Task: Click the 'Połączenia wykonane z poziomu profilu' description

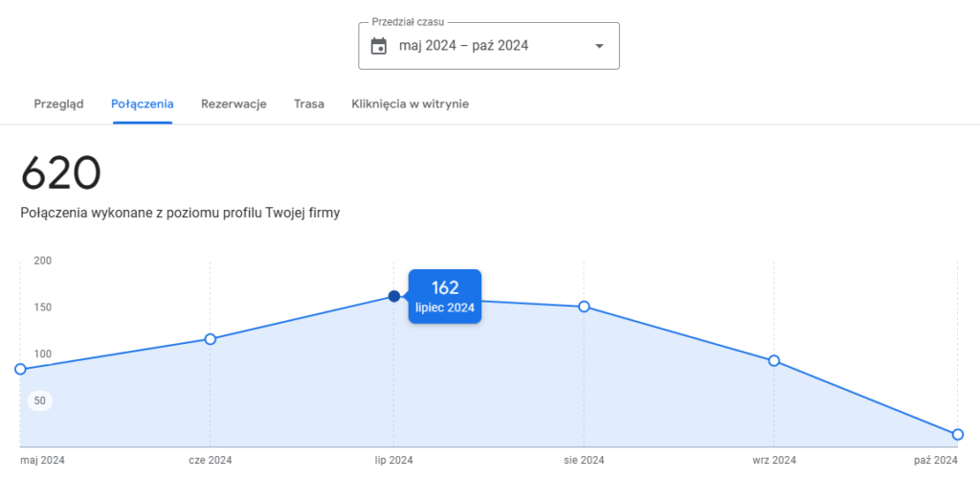Action: 180,213
